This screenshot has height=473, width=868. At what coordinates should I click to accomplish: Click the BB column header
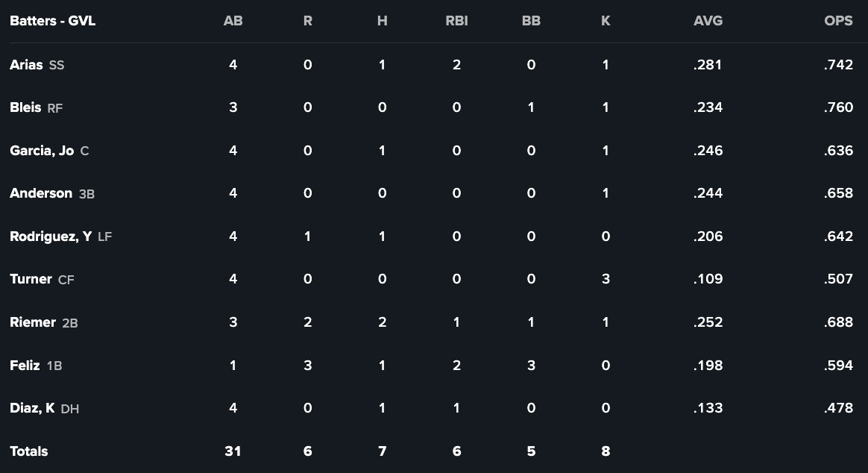[x=531, y=21]
